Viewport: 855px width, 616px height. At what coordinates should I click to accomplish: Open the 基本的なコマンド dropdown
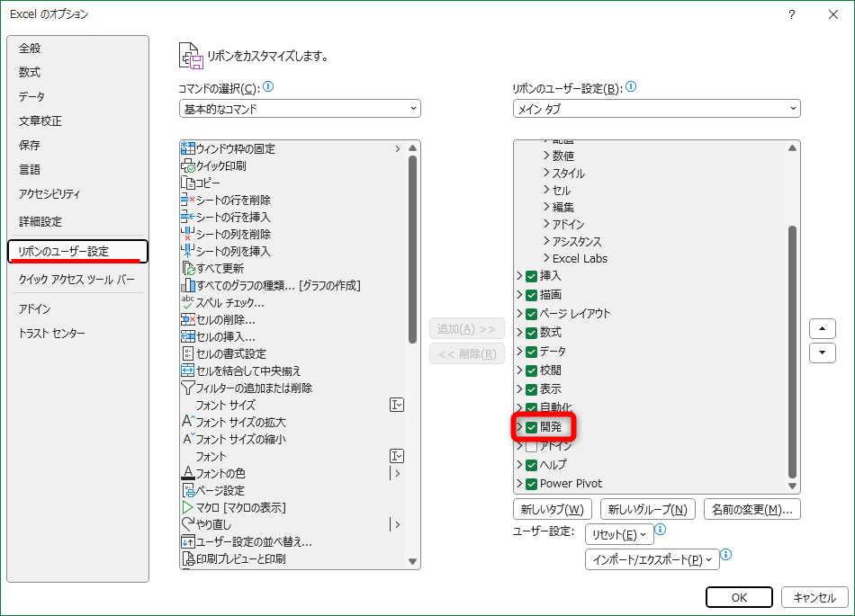(x=299, y=108)
